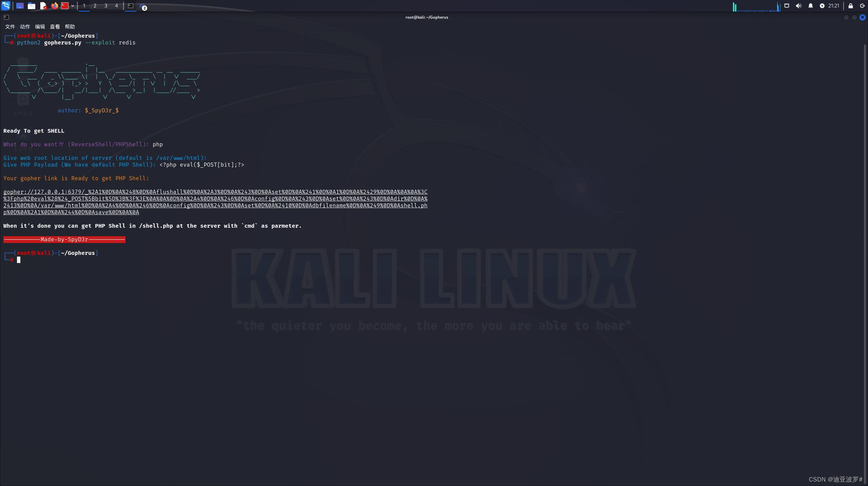Open the 帮助 (Help) menu

70,27
